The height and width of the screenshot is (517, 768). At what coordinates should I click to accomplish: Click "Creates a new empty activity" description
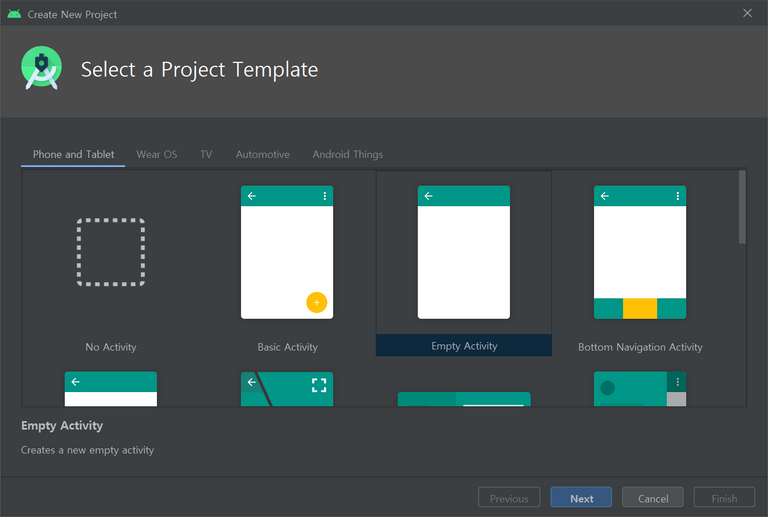pos(87,450)
